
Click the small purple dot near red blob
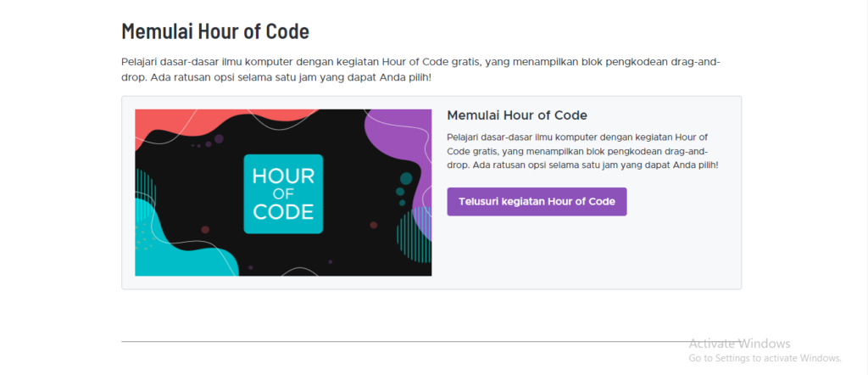pos(219,138)
